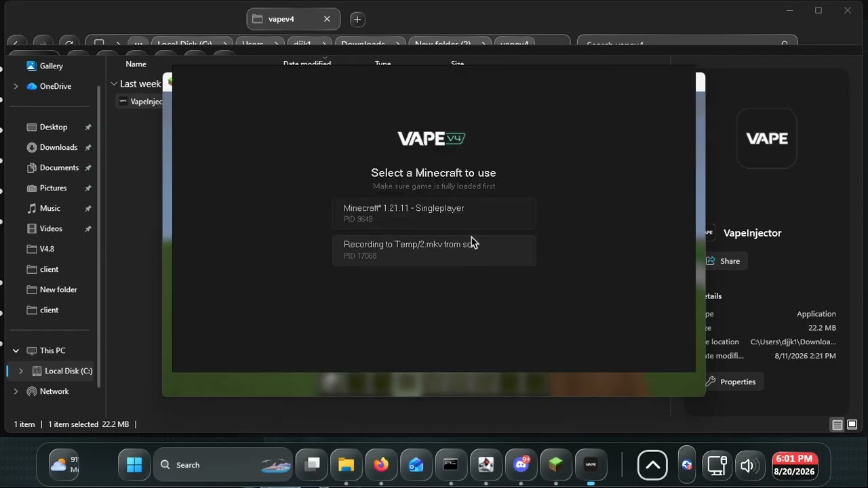The width and height of the screenshot is (868, 488).
Task: Click the Share button in details pane
Action: 723,261
